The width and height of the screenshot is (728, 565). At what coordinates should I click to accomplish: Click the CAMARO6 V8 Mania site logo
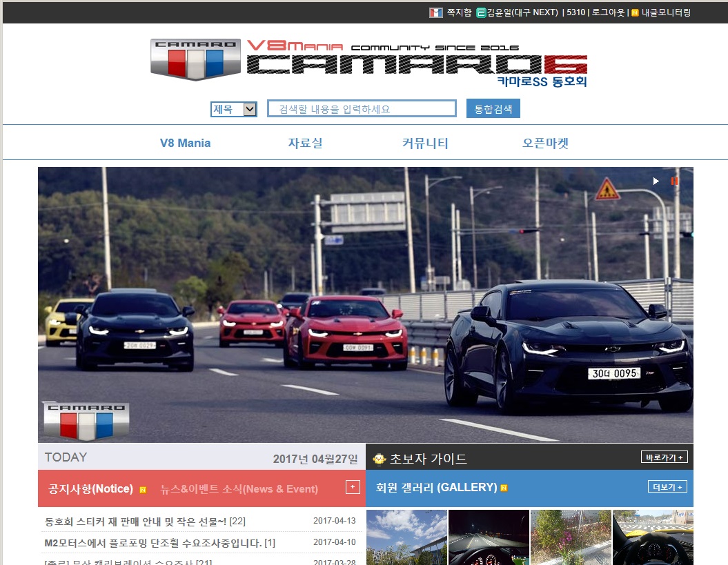[417, 63]
